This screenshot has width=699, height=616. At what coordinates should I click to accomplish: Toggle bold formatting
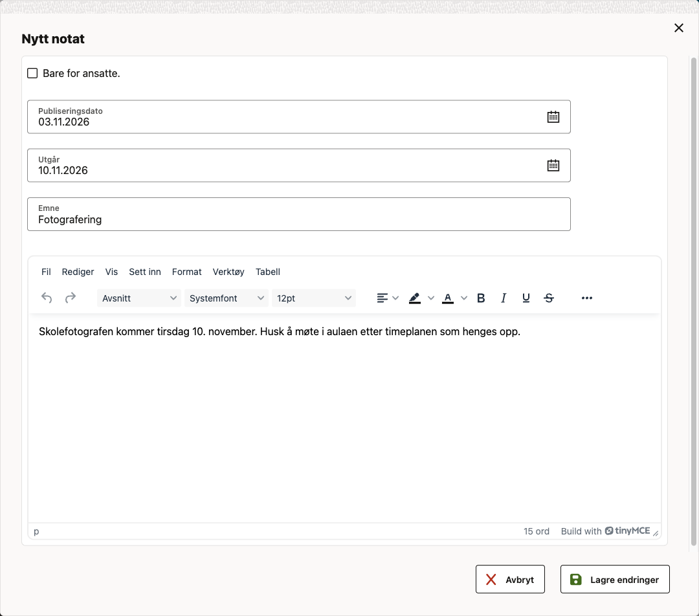[480, 298]
